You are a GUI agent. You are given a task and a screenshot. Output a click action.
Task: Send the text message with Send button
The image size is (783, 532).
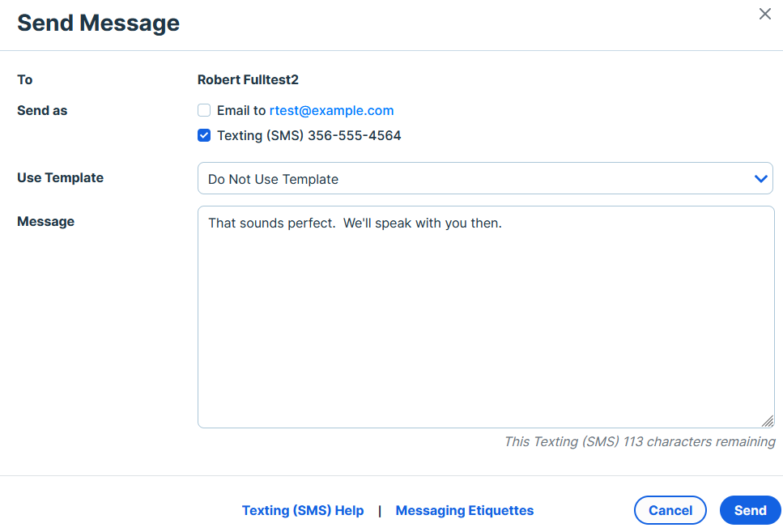click(750, 510)
